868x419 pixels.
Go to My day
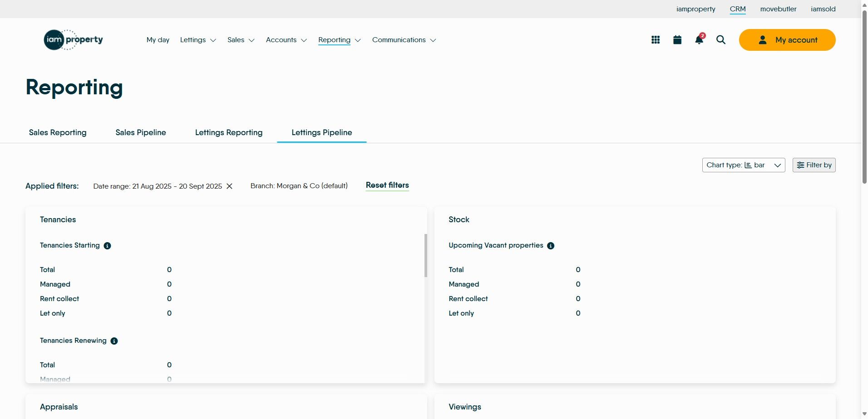point(158,40)
